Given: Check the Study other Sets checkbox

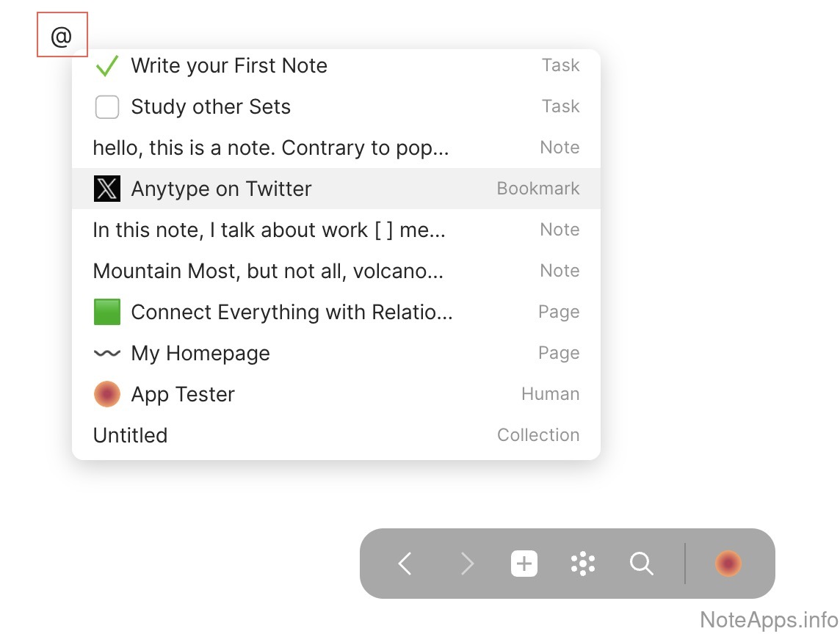Looking at the screenshot, I should 107,107.
